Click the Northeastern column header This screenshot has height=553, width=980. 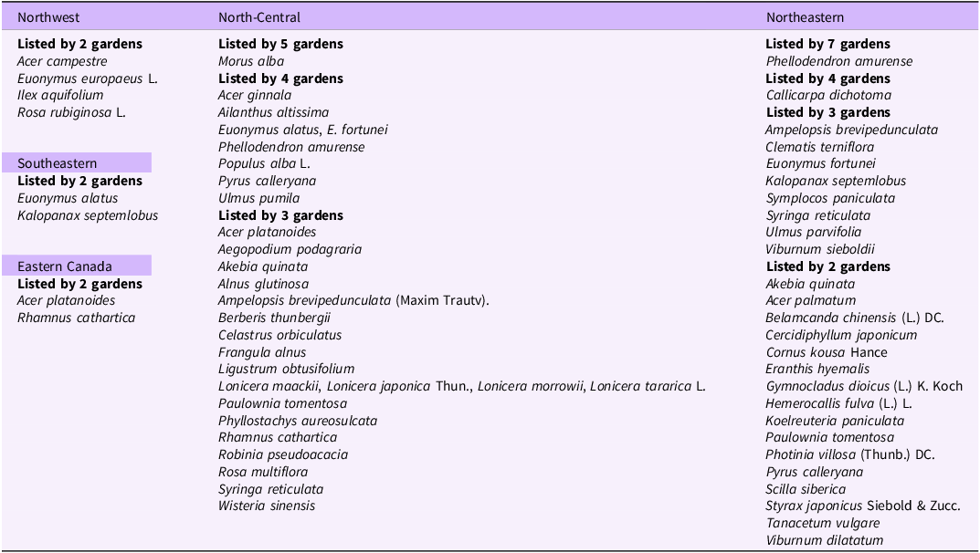805,17
